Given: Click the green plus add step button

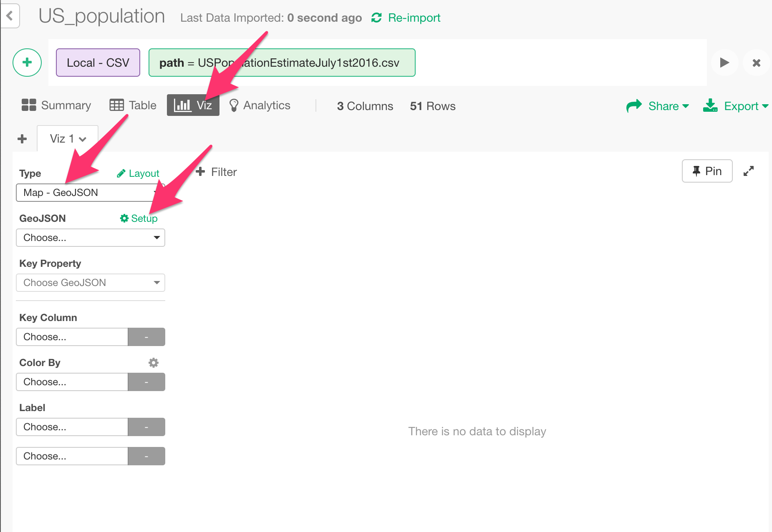Looking at the screenshot, I should click(27, 63).
